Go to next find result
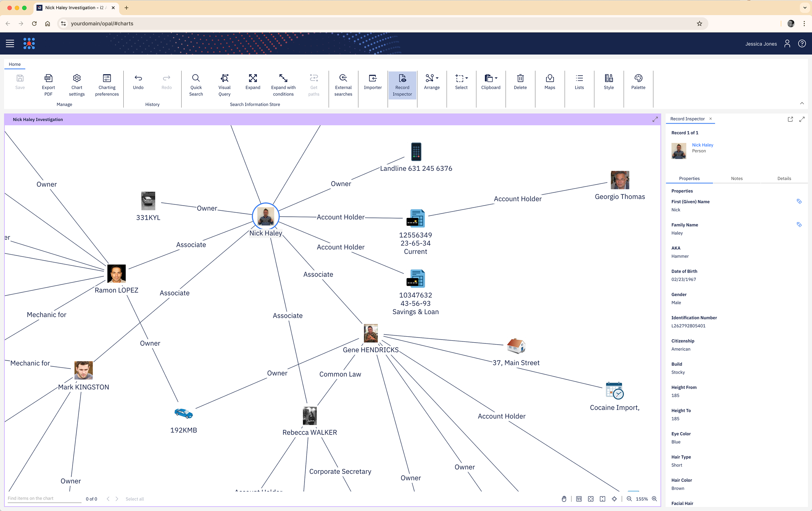 (117, 499)
